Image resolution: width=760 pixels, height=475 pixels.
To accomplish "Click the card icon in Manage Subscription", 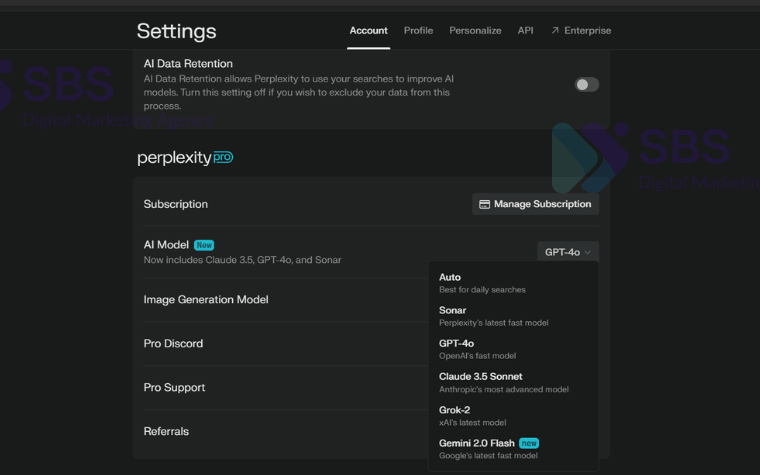I will coord(484,204).
